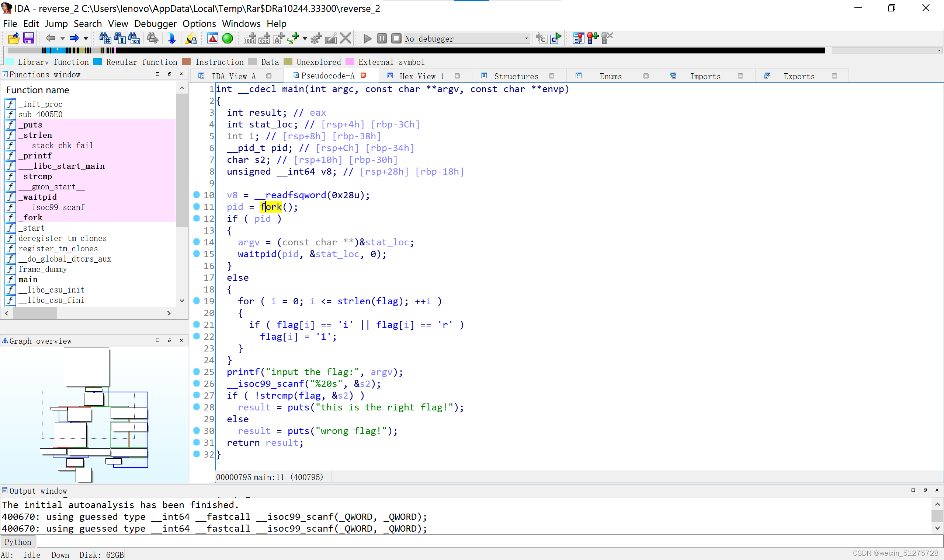Jump forward with the blue right arrow

tap(74, 38)
